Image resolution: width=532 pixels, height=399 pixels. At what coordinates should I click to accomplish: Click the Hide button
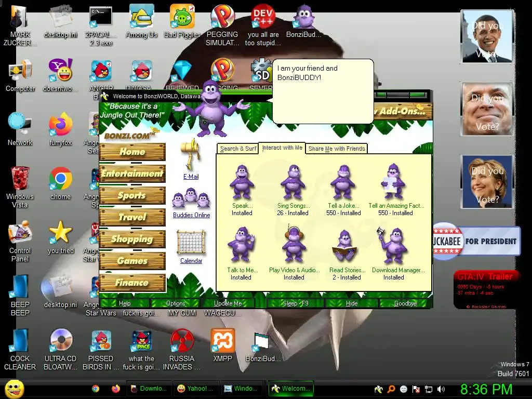click(352, 303)
